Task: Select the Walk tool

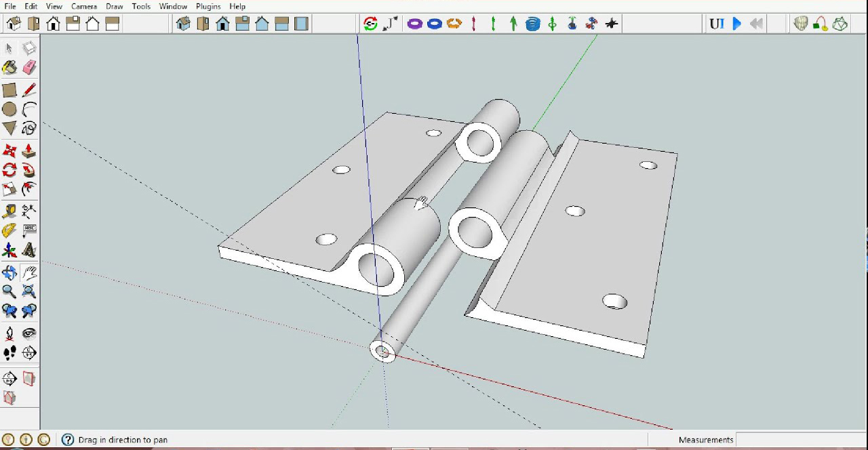Action: pyautogui.click(x=9, y=352)
